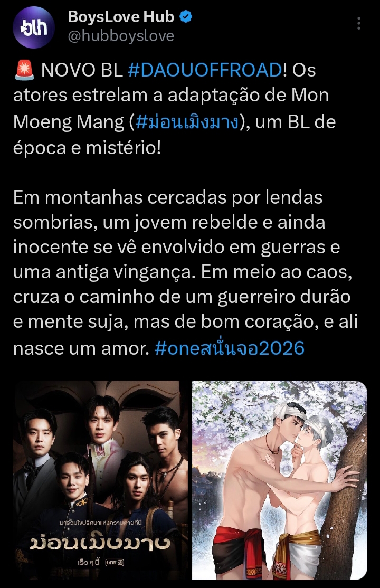Visit the @hubboyslove handle
This screenshot has width=380, height=588.
pyautogui.click(x=121, y=36)
